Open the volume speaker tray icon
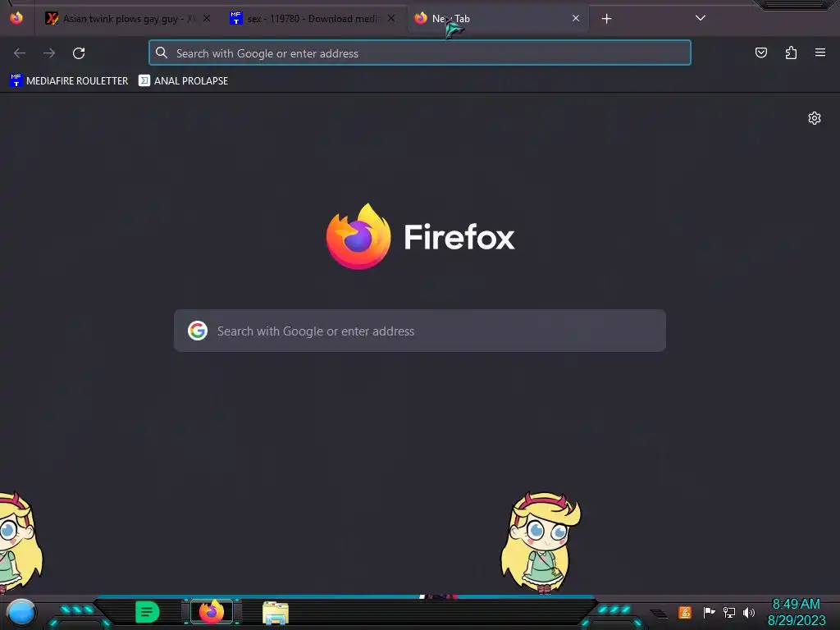Viewport: 840px width, 630px height. point(749,612)
